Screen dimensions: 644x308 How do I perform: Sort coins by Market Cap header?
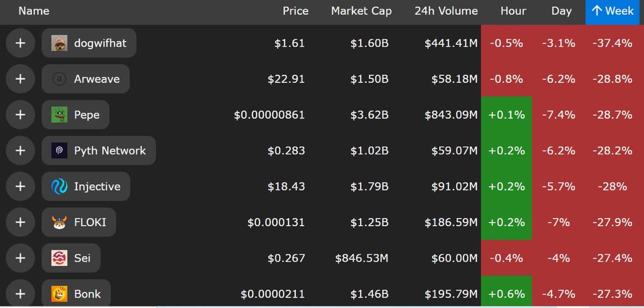[x=361, y=11]
